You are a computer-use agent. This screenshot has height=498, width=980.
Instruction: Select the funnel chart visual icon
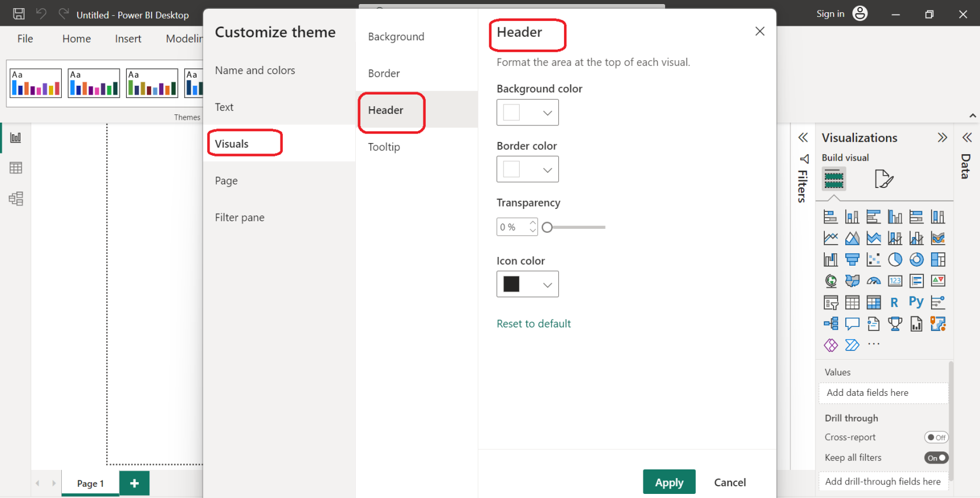point(852,260)
